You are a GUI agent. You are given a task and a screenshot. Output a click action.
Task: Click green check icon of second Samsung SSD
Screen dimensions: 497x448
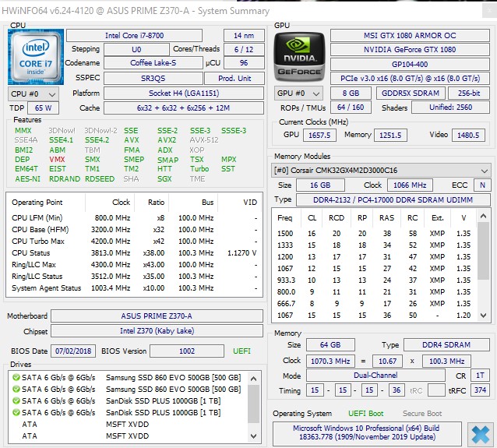pos(16,389)
